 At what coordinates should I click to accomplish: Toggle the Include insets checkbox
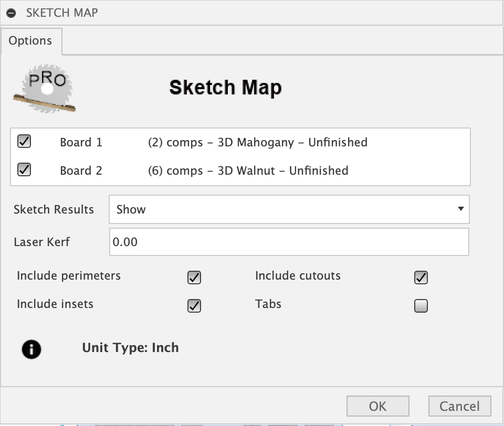click(194, 306)
